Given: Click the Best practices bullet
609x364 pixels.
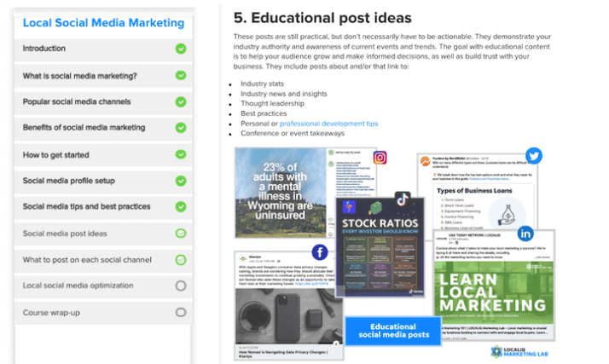Looking at the screenshot, I should coord(264,113).
